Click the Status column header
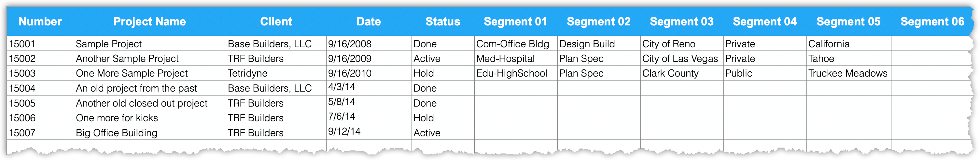This screenshot has height=161, width=980. (x=443, y=21)
